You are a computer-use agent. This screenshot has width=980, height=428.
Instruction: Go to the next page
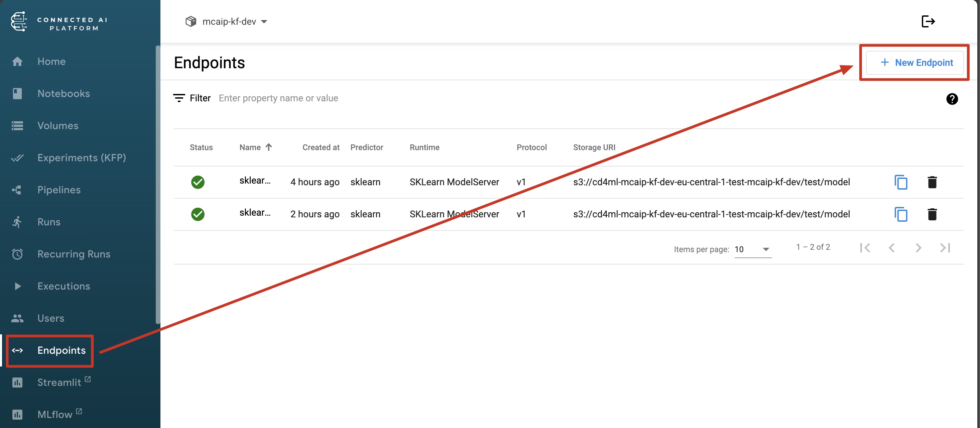(918, 248)
